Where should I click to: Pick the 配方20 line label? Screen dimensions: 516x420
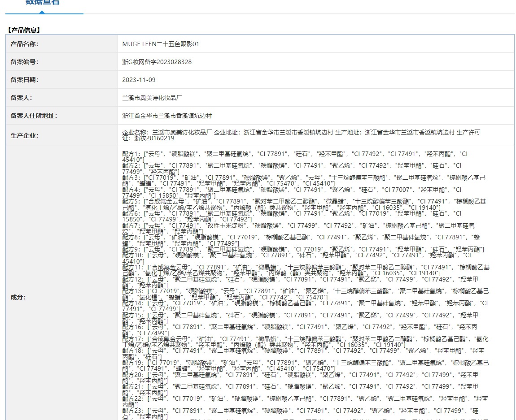133,375
